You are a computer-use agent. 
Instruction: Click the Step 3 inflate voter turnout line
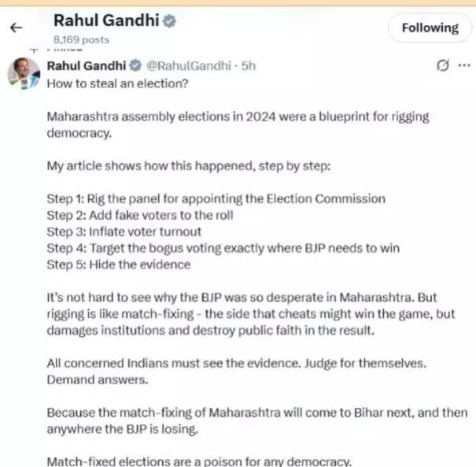click(126, 232)
